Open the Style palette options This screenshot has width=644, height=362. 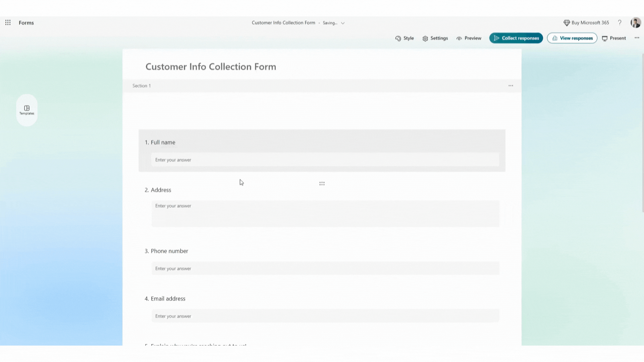point(405,38)
